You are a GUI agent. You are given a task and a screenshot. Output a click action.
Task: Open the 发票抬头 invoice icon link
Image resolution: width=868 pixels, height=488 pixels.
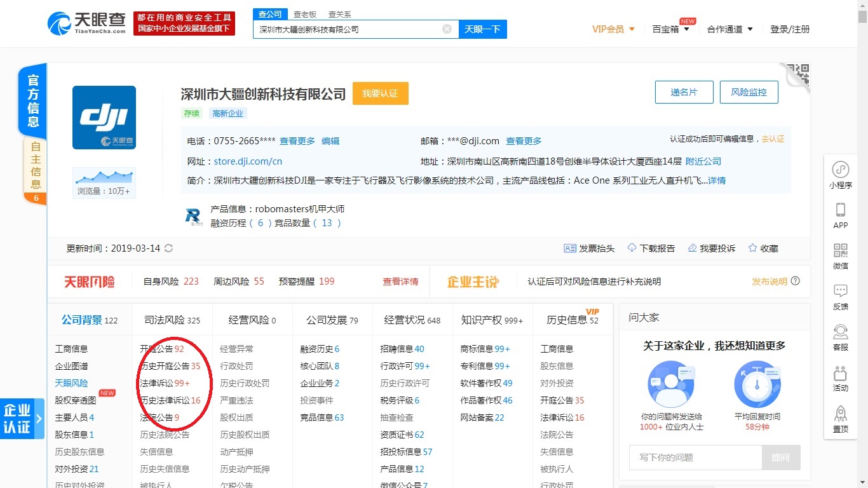(589, 248)
